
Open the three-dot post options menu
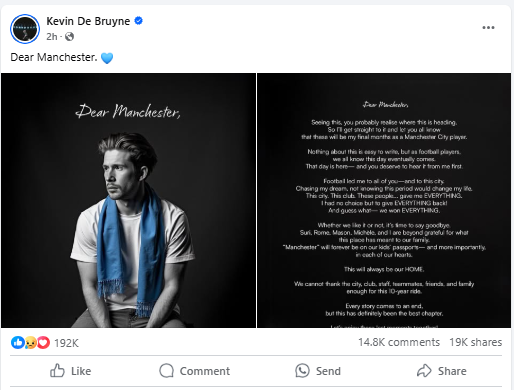click(x=488, y=28)
